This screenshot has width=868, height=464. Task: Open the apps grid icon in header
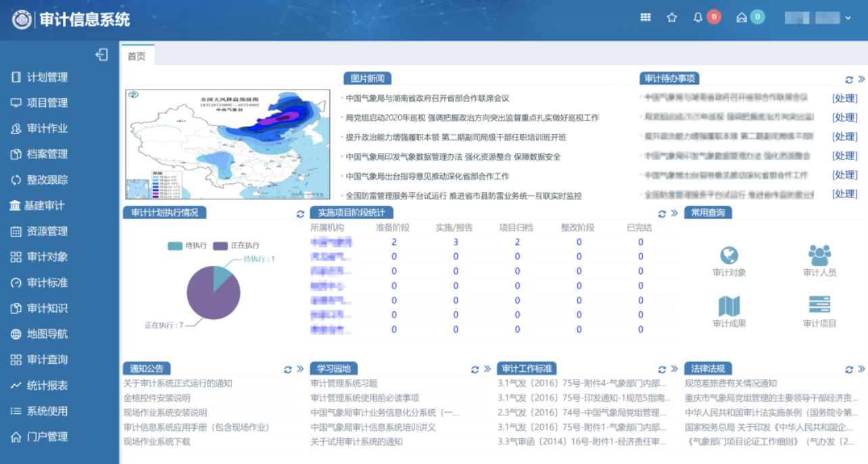pyautogui.click(x=646, y=18)
